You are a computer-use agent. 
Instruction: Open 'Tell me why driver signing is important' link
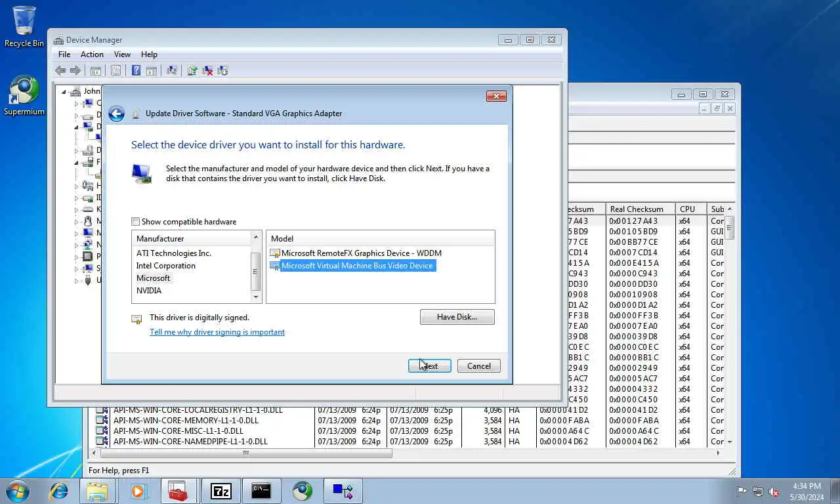click(217, 332)
